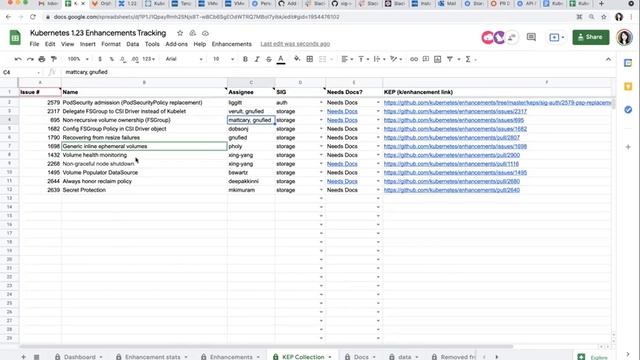This screenshot has width=640, height=360.
Task: Open Calendar in the side panel
Action: pyautogui.click(x=628, y=63)
